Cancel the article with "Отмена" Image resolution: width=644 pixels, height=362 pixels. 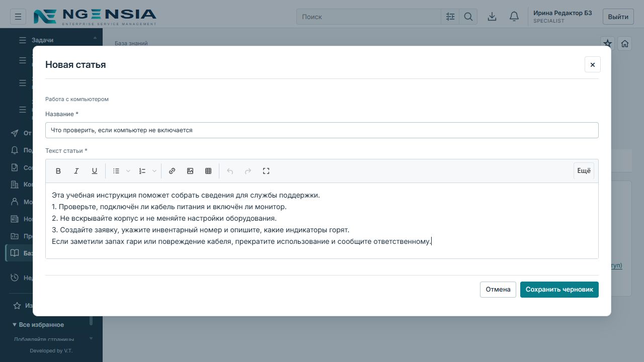pos(498,290)
